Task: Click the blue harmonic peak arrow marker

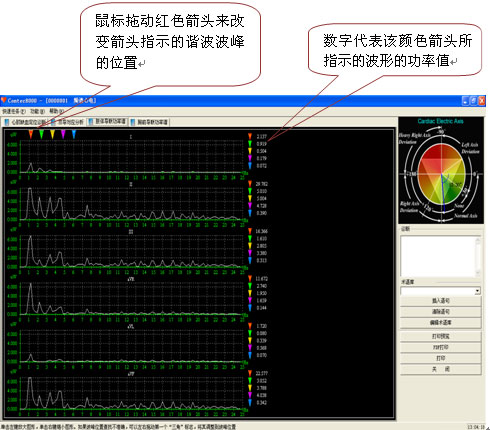Action: coord(74,134)
